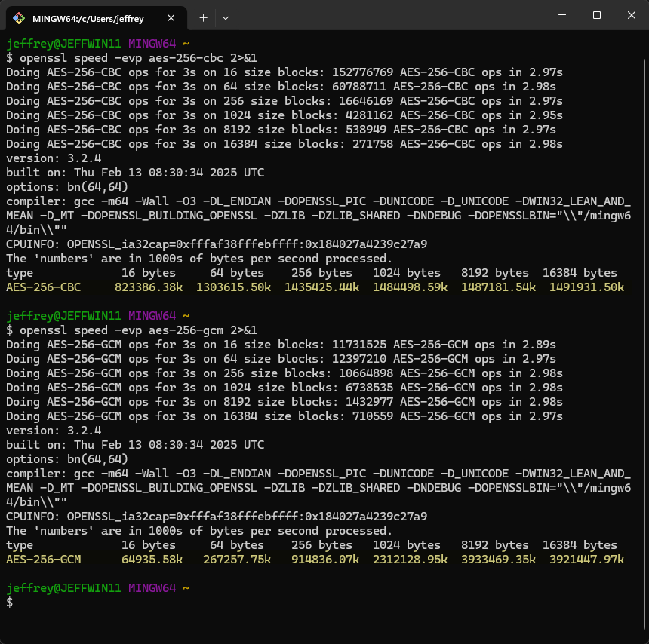The height and width of the screenshot is (644, 649).
Task: Close the terminal window
Action: (x=631, y=15)
